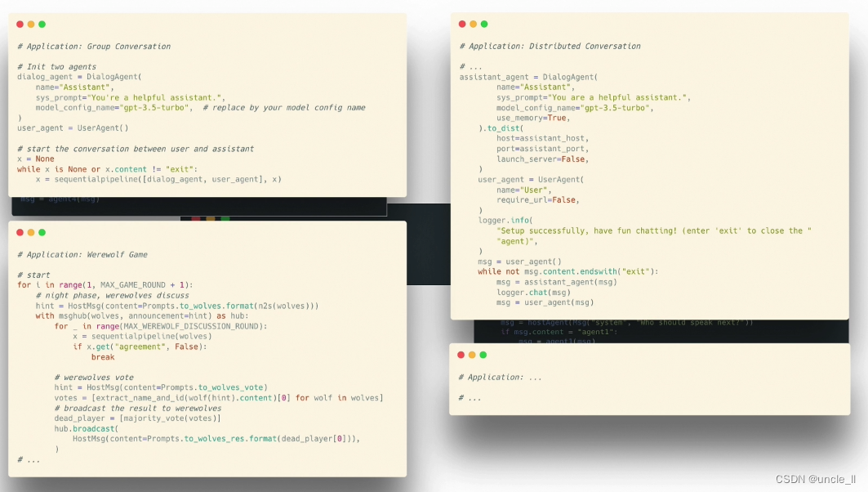Click the ').to_dist(' method call
868x492 pixels.
coord(501,128)
